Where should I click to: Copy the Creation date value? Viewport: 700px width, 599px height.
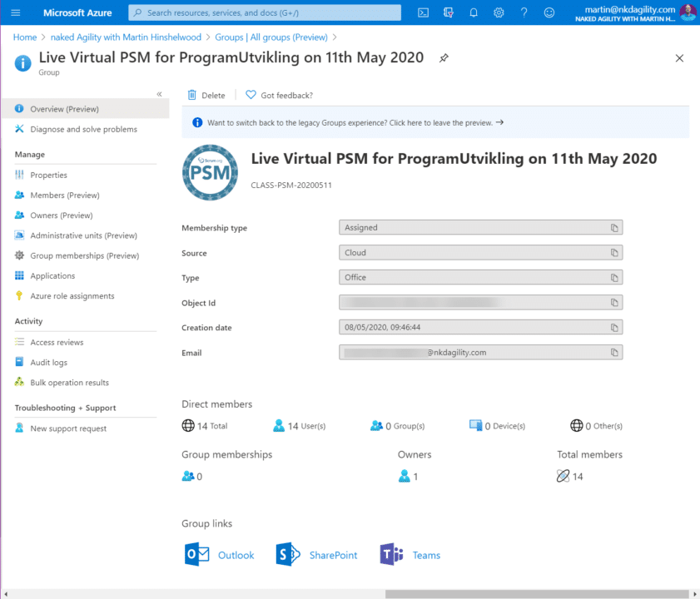tap(614, 328)
